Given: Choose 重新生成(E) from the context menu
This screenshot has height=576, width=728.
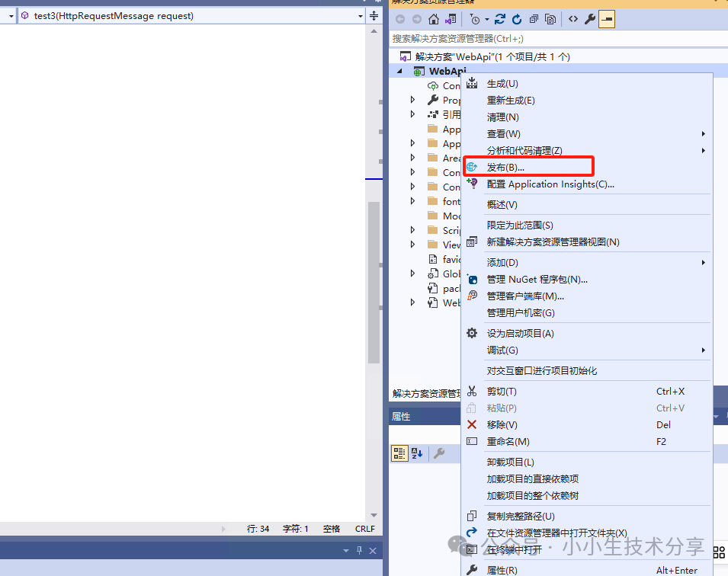Looking at the screenshot, I should pos(587,101).
